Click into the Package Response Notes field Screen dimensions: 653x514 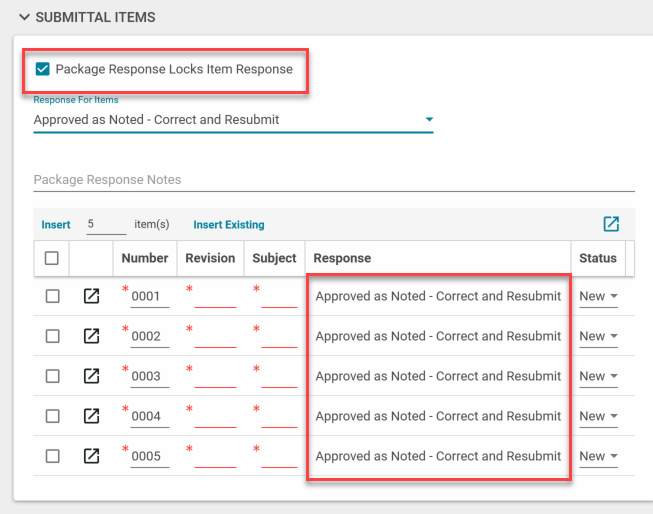point(333,180)
